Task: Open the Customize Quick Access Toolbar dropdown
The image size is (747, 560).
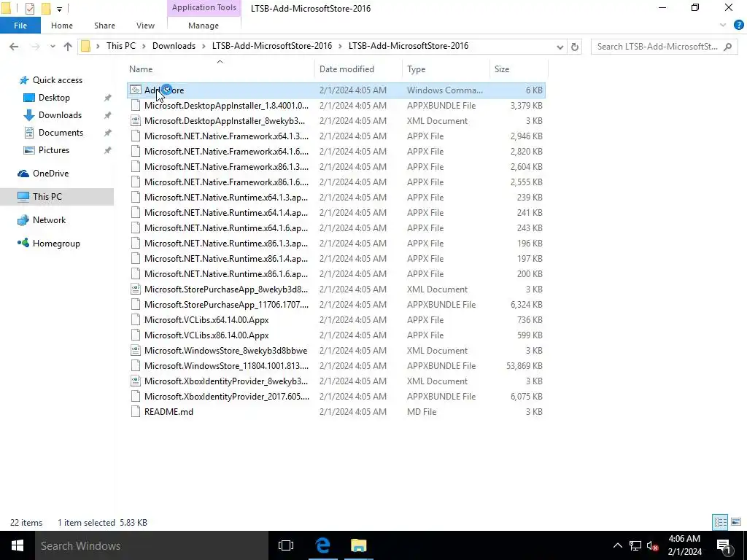Action: (x=59, y=9)
